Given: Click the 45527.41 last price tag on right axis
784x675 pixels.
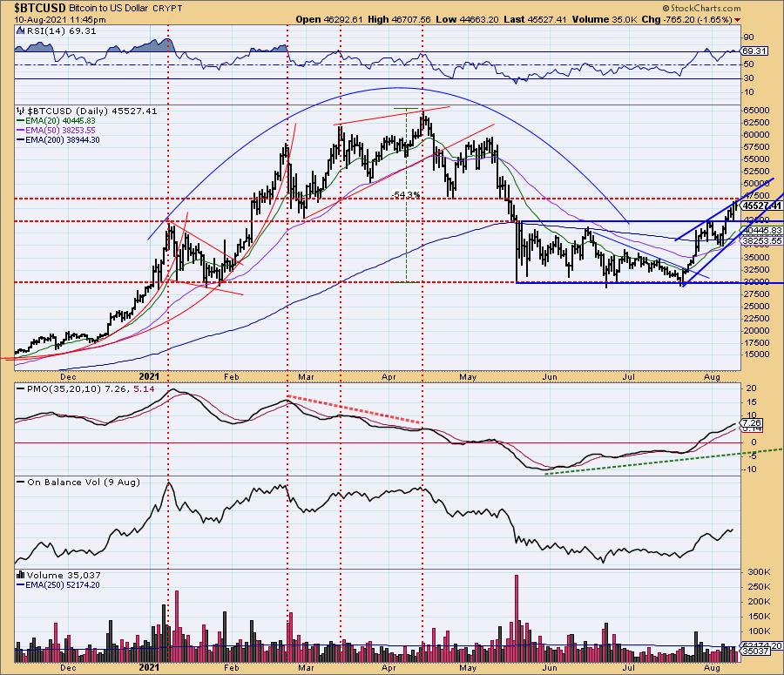Looking at the screenshot, I should [762, 206].
